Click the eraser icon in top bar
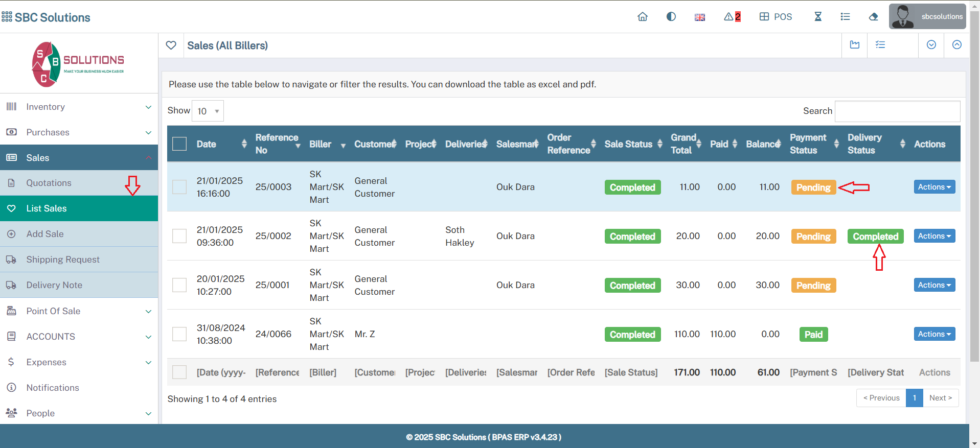980x448 pixels. (x=873, y=17)
